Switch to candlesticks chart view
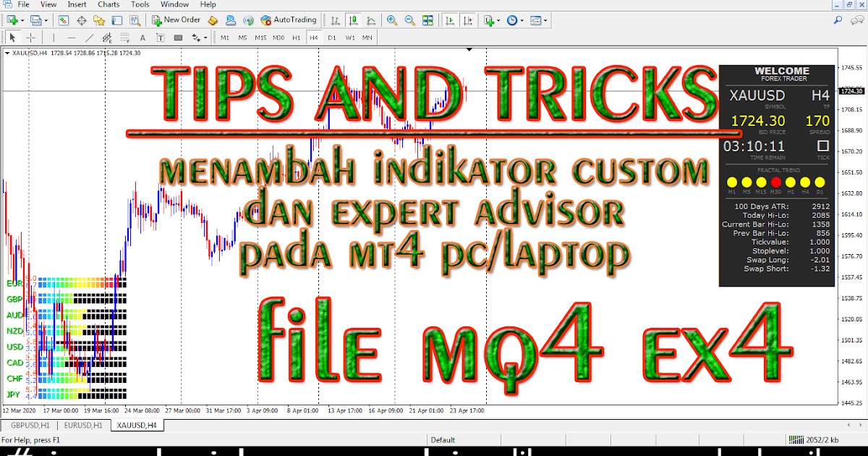This screenshot has height=456, width=868. pos(353,20)
